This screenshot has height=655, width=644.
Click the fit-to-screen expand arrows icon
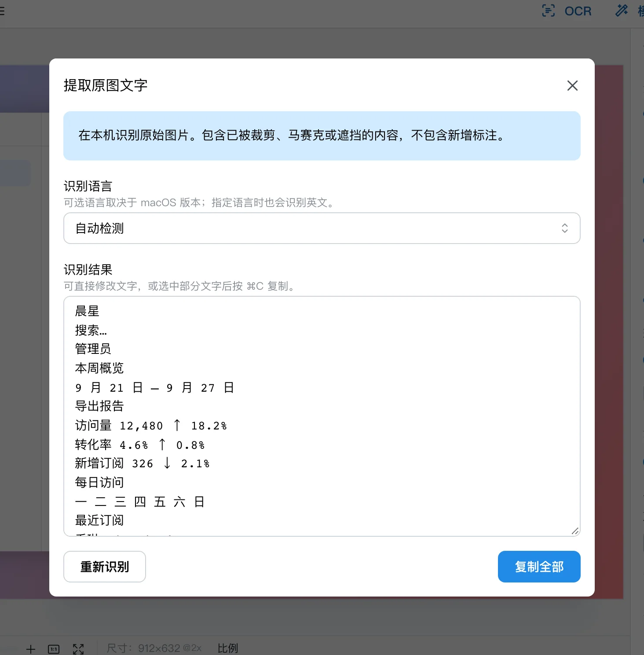(x=78, y=649)
